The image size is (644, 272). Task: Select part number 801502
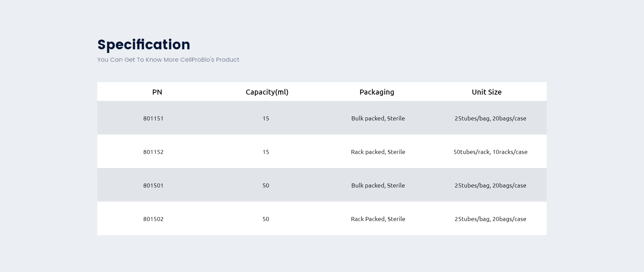(153, 219)
